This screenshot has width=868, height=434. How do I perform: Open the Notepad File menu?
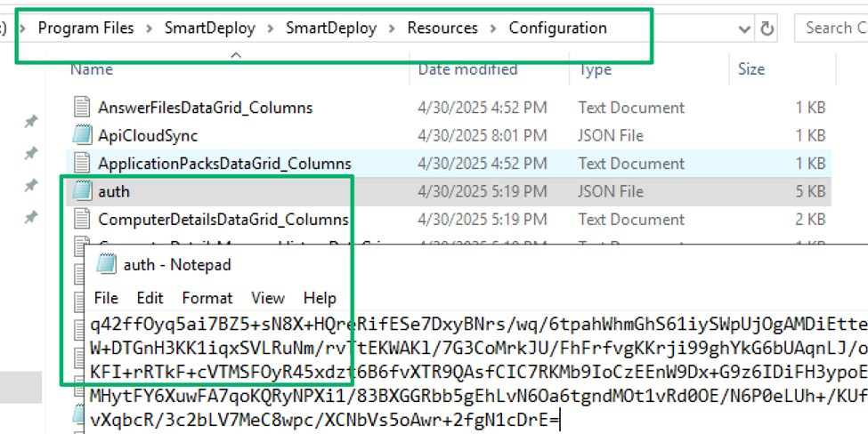click(x=106, y=298)
